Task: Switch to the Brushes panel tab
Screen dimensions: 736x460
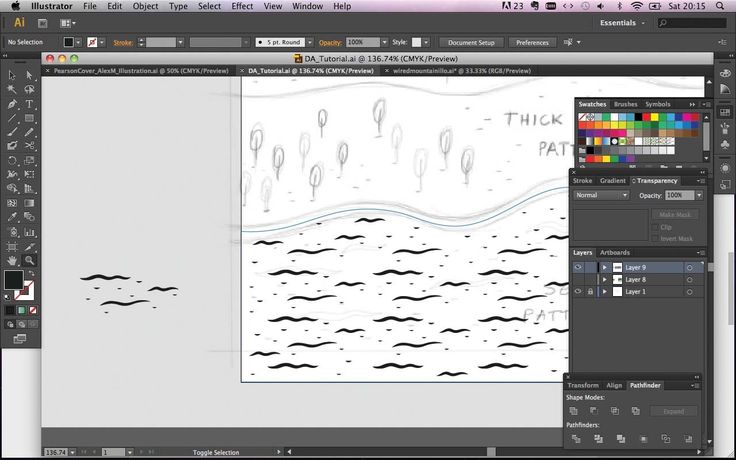Action: (x=626, y=104)
